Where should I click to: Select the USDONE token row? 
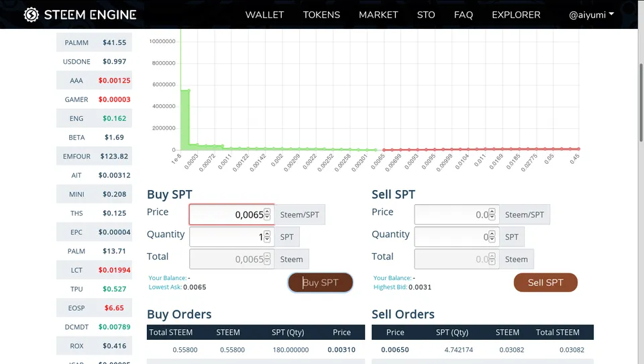point(94,61)
